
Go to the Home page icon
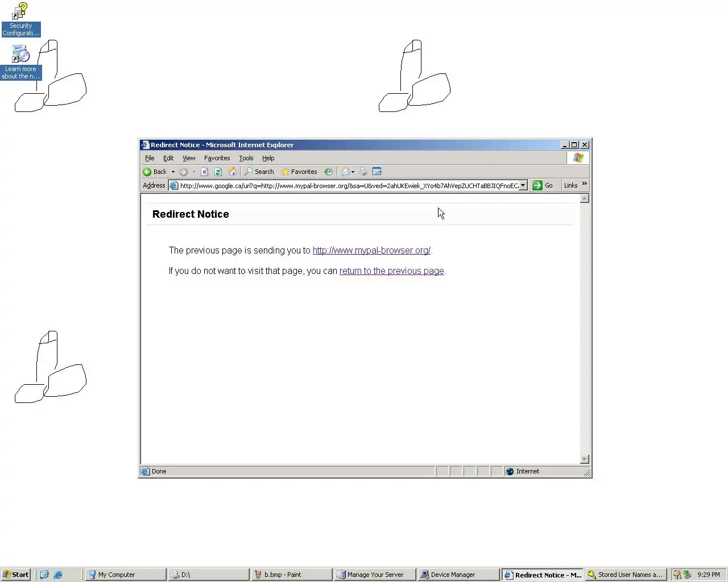pyautogui.click(x=232, y=172)
